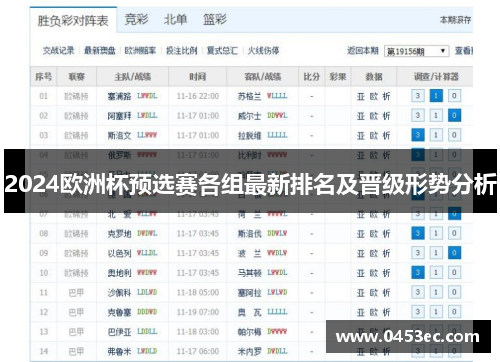Click the 时间 column header
The height and width of the screenshot is (362, 500).
(198, 77)
